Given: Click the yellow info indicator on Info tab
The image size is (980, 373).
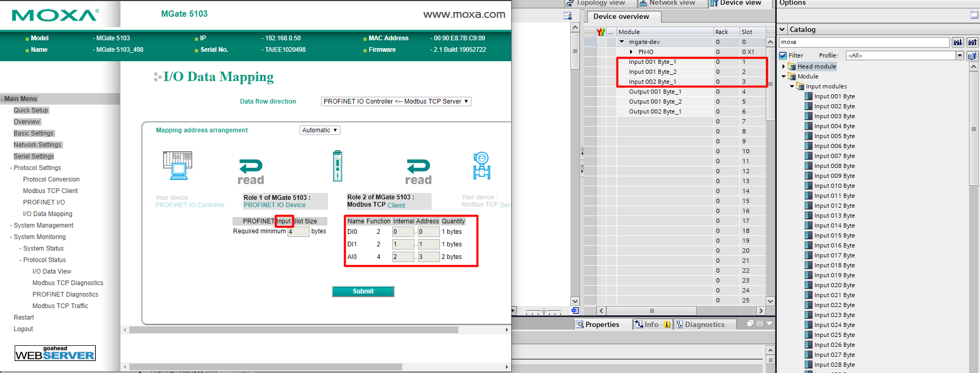Looking at the screenshot, I should (x=667, y=324).
